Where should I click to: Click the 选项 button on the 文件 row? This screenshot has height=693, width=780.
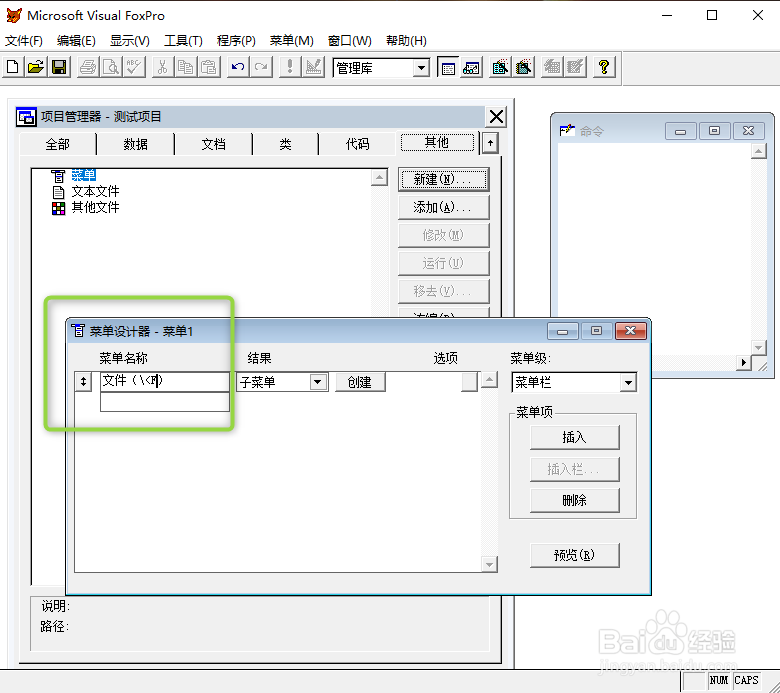tap(469, 382)
